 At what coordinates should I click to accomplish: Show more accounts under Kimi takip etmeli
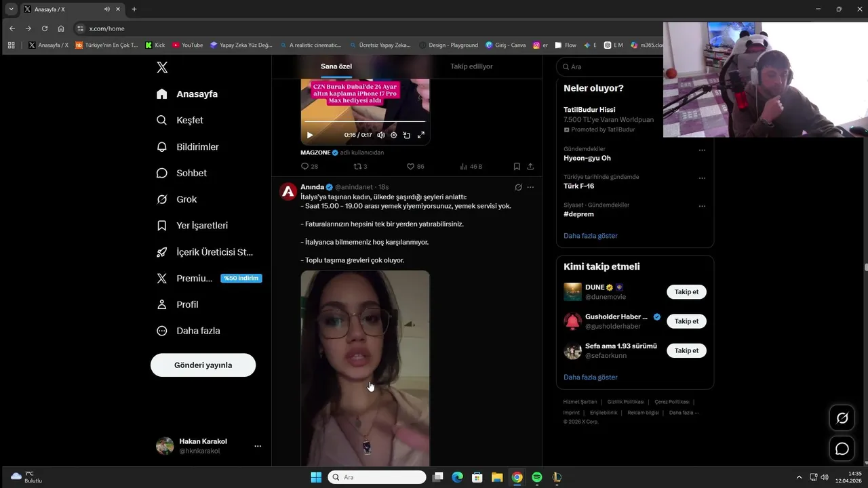591,377
